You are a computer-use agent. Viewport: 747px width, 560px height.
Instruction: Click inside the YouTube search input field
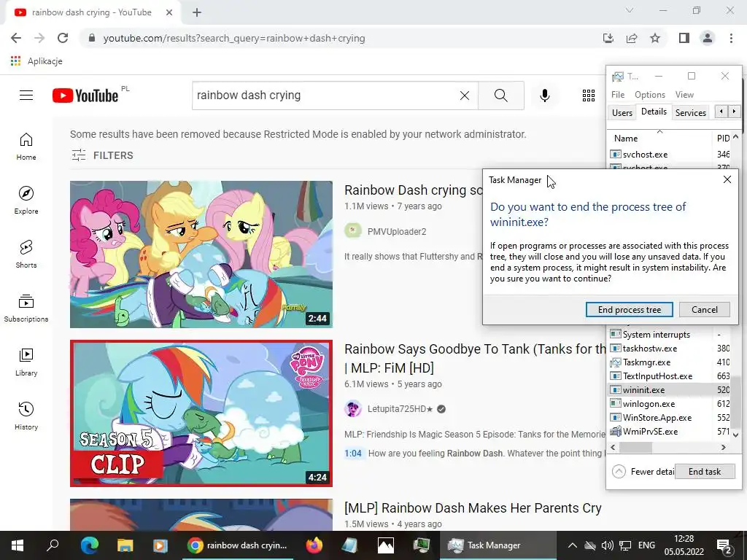pyautogui.click(x=324, y=96)
